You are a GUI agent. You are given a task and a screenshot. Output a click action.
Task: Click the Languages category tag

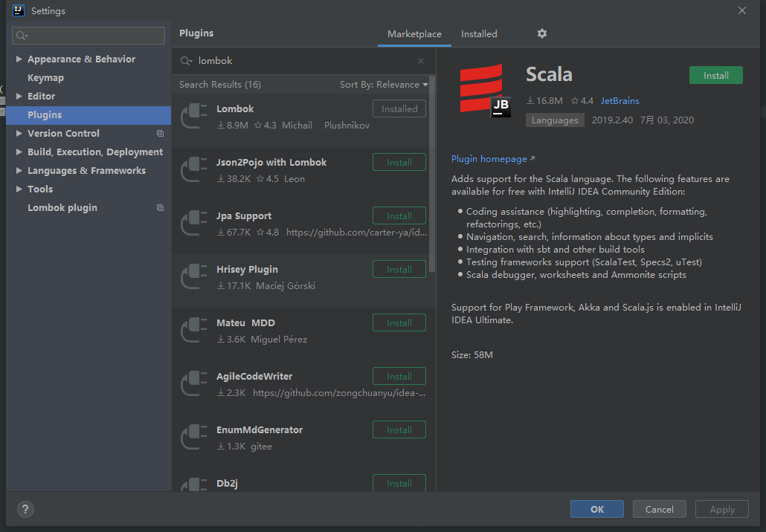tap(555, 120)
